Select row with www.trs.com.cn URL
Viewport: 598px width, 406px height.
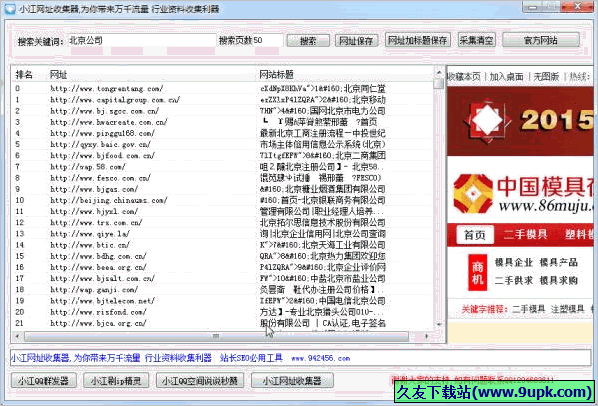(x=223, y=223)
